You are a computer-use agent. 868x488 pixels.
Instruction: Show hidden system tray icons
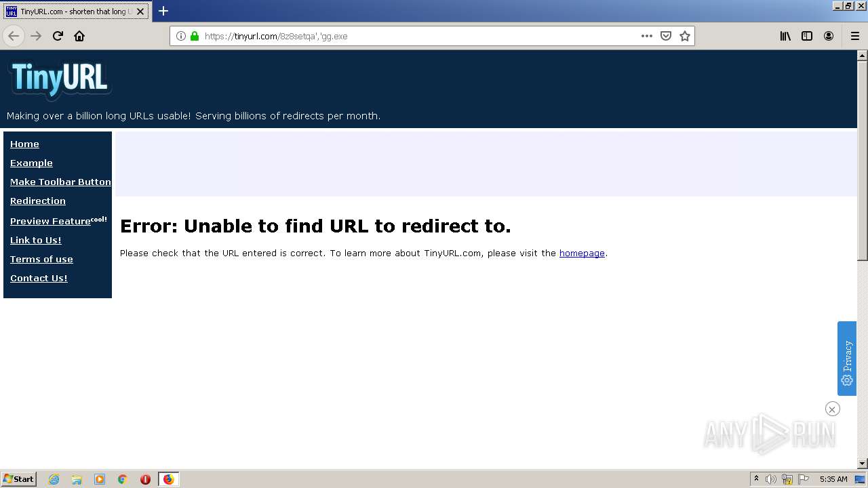(756, 479)
